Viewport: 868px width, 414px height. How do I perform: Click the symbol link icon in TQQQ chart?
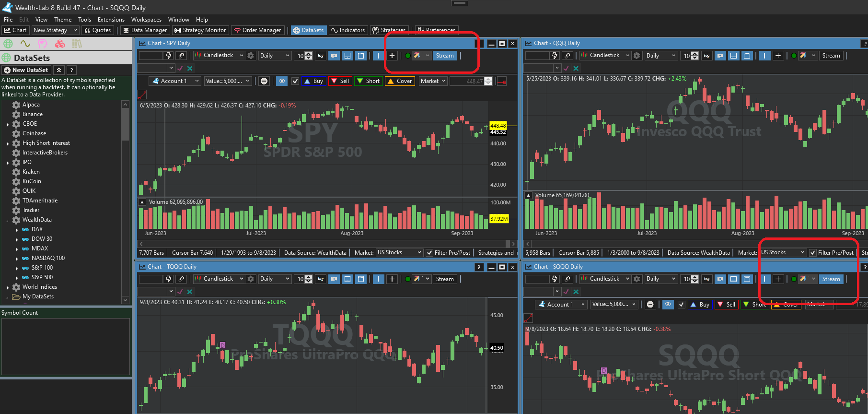coord(182,279)
